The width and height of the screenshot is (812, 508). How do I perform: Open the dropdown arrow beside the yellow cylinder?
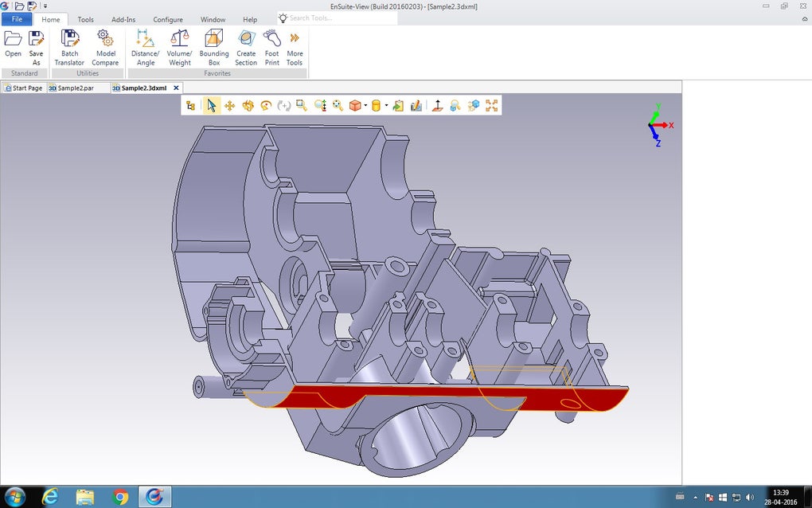386,106
